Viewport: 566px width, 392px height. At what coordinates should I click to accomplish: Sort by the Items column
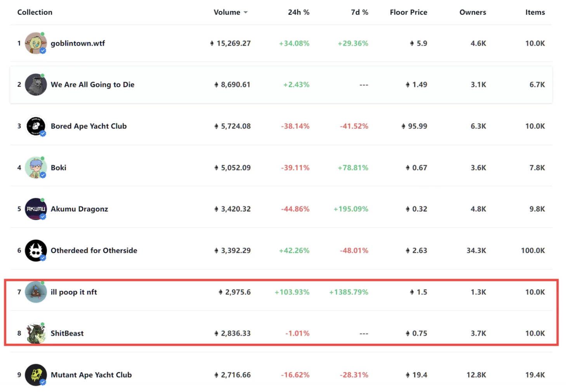coord(535,12)
